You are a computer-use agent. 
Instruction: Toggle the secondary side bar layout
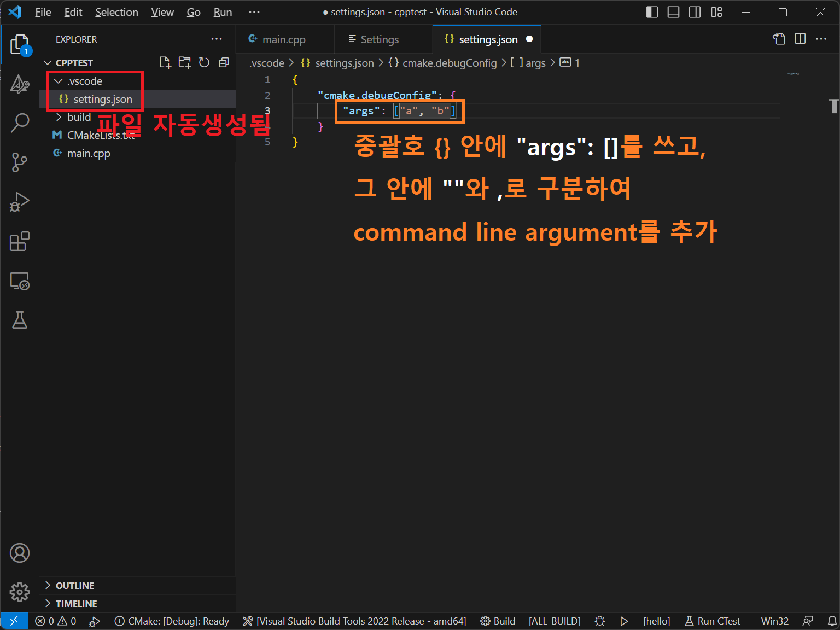pos(695,12)
